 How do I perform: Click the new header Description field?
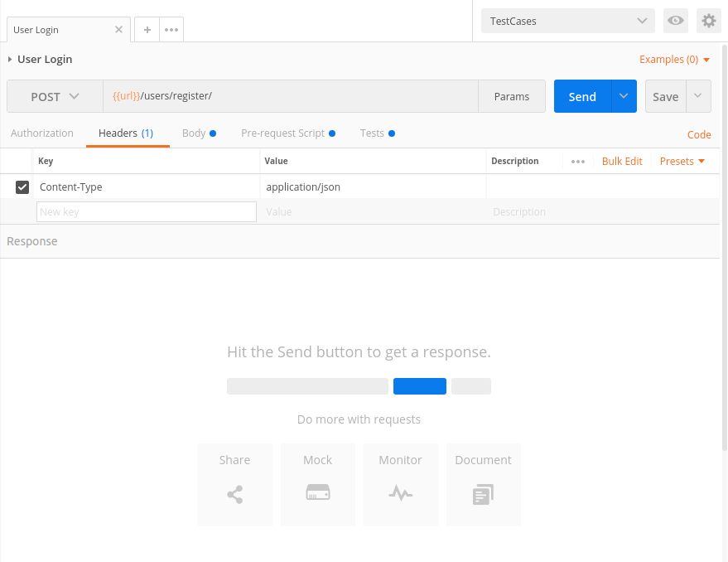click(x=603, y=211)
